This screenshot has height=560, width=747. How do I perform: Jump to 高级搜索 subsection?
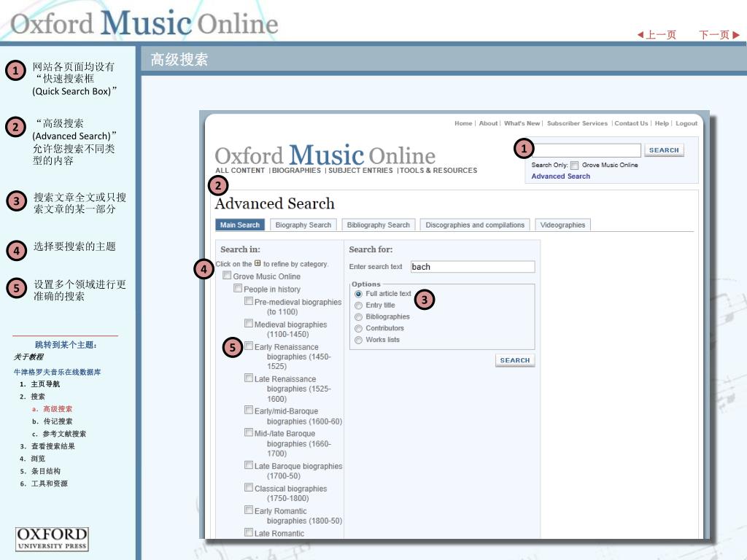click(x=58, y=409)
